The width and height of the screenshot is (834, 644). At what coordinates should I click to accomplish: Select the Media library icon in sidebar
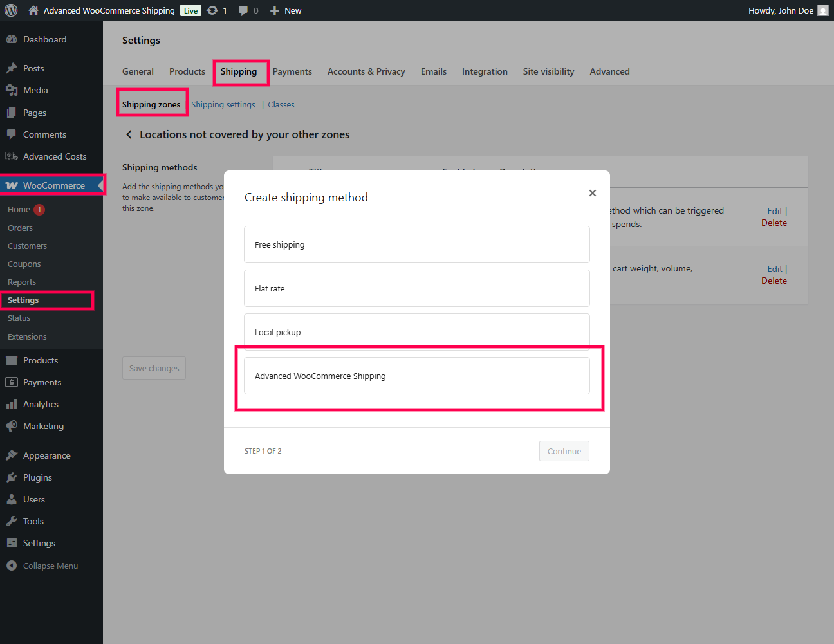(x=13, y=90)
